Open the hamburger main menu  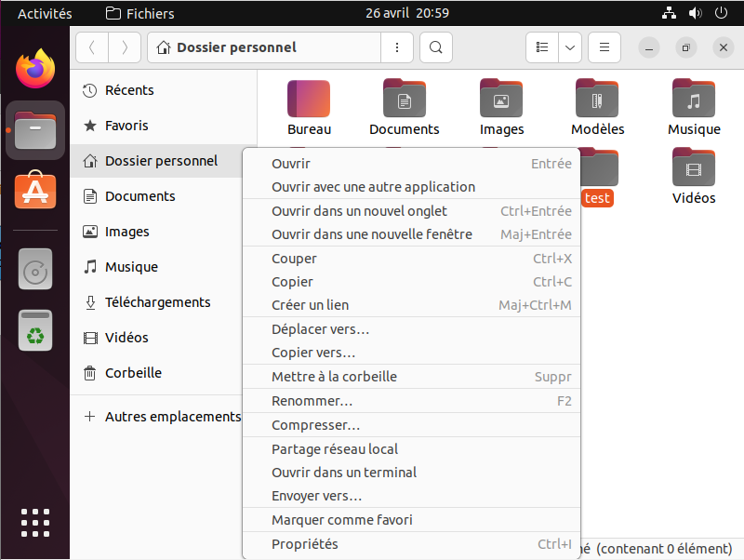(604, 47)
